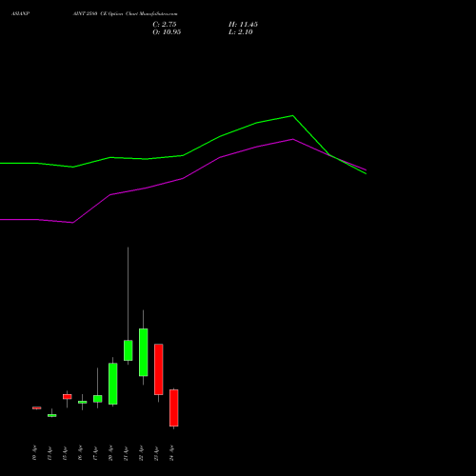
Task: Click the '22 Apr' date label
Action: tap(141, 453)
